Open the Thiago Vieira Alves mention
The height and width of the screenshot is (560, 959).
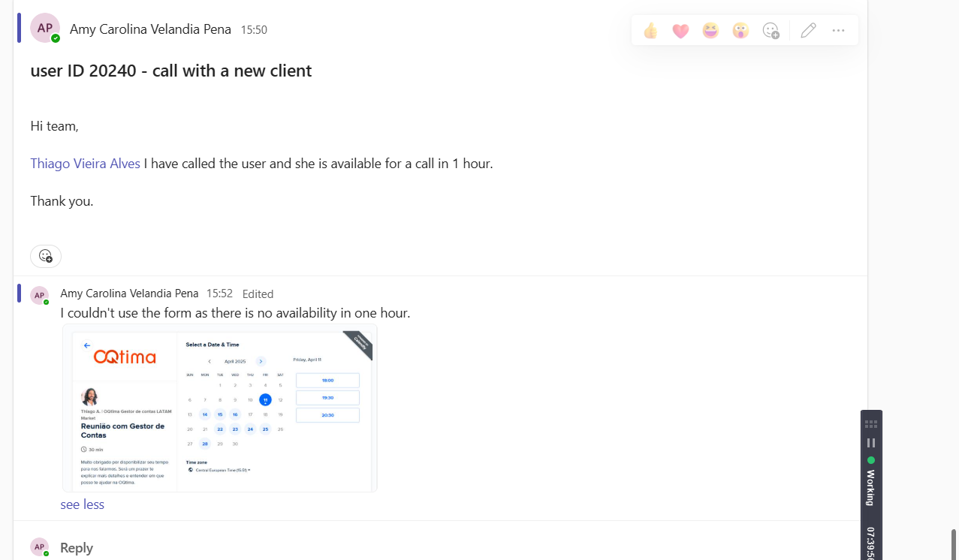(x=85, y=163)
